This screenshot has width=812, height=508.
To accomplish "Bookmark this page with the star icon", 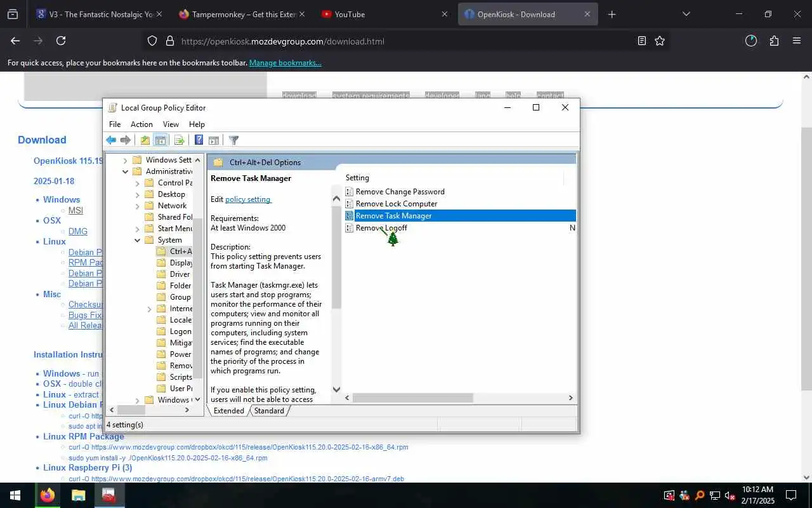I will tap(660, 41).
